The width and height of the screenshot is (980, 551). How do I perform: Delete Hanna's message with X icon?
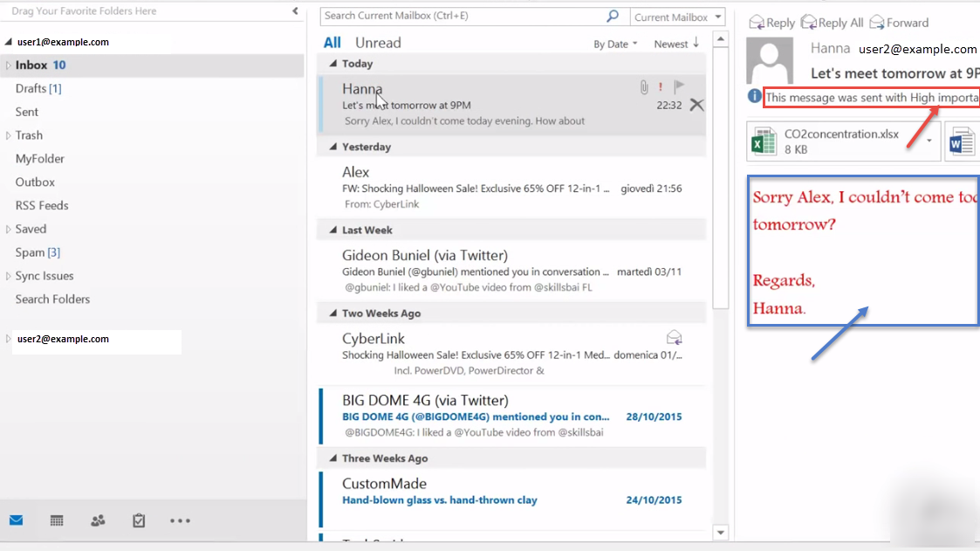[696, 105]
